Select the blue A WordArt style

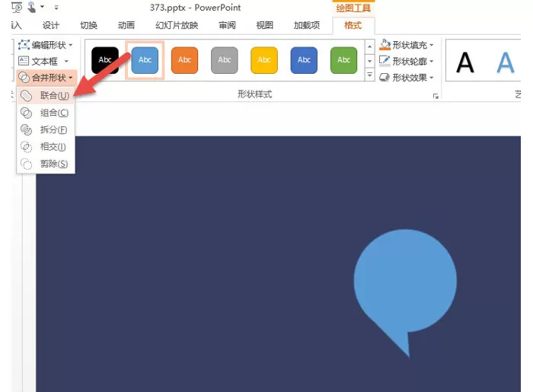click(505, 62)
